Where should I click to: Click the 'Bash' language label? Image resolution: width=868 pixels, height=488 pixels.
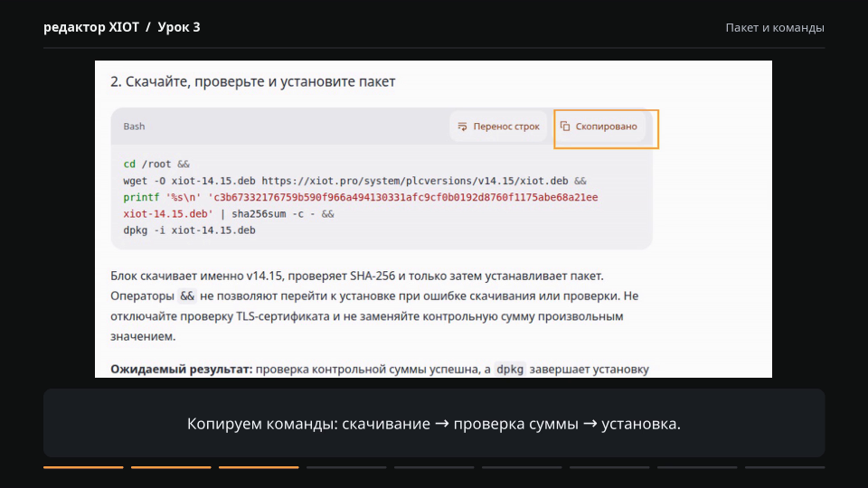click(134, 127)
